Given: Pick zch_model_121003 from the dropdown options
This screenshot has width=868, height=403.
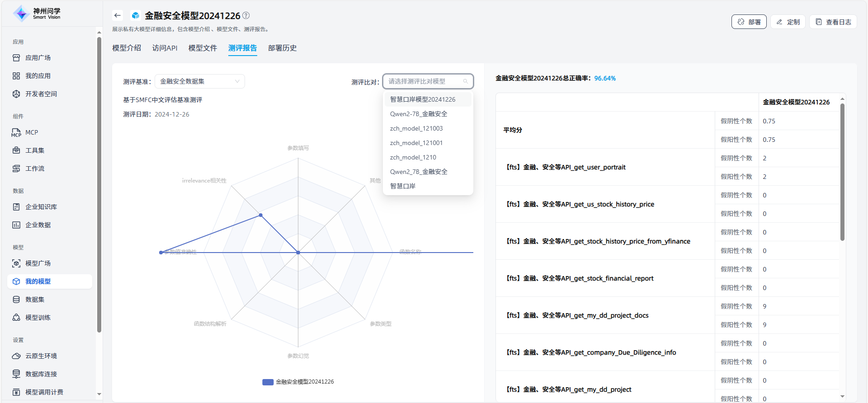Looking at the screenshot, I should tap(416, 128).
